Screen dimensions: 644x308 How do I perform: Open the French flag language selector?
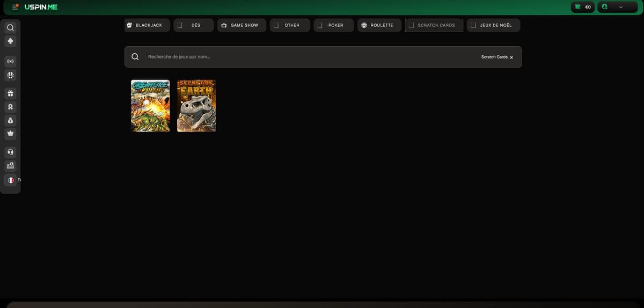(x=10, y=180)
